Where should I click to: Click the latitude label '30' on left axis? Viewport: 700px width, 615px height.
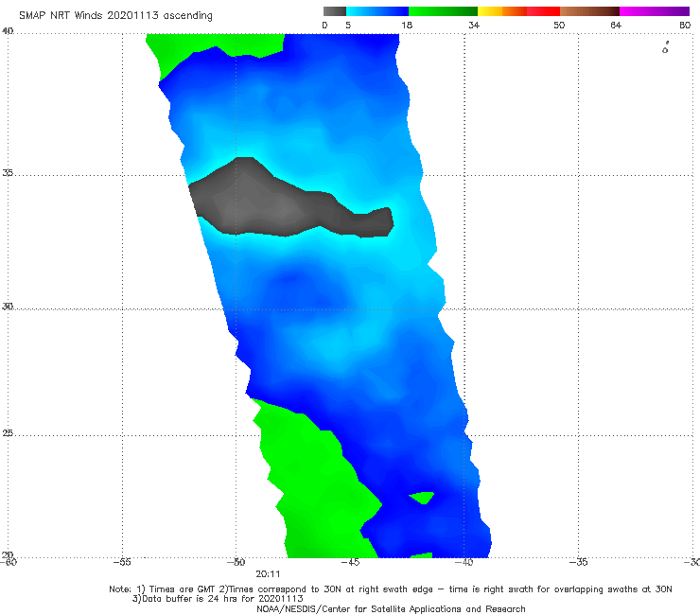[8, 307]
